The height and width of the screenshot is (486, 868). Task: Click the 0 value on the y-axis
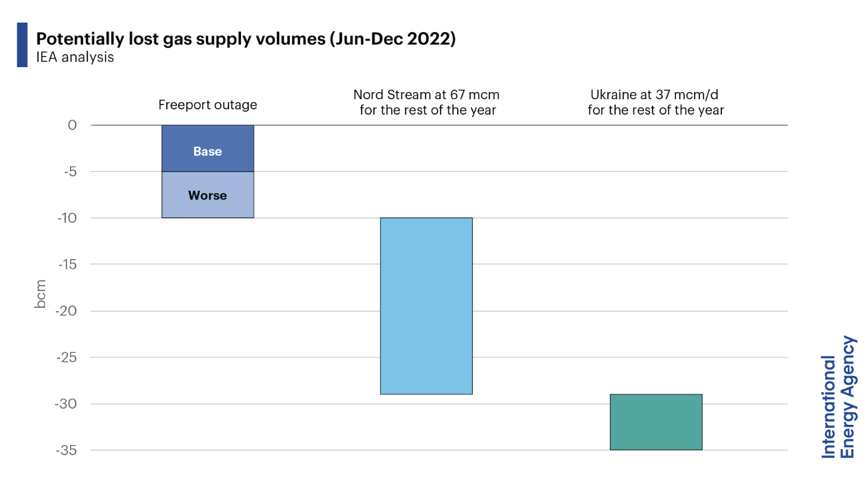(x=72, y=125)
